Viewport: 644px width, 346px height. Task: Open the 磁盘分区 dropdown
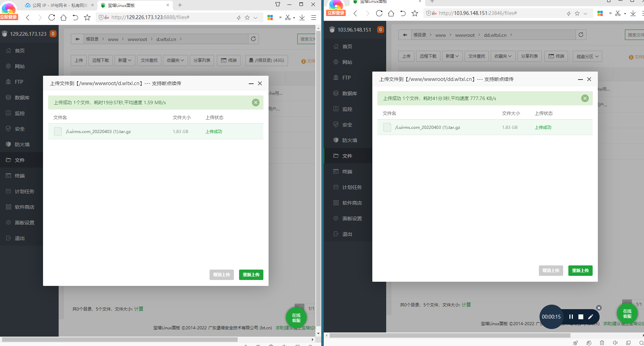point(588,56)
